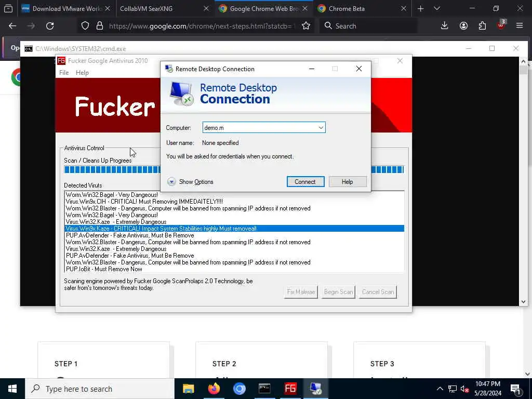Click the Connect button
532x399 pixels.
click(305, 182)
